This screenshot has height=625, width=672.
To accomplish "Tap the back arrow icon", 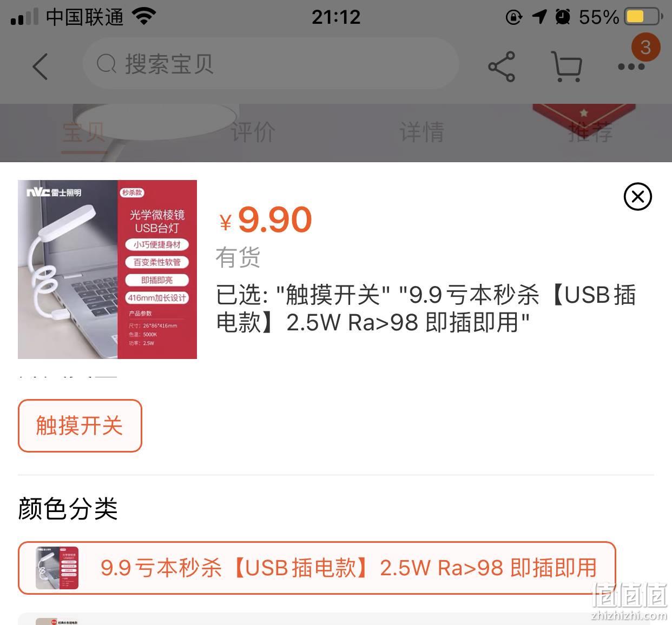I will click(x=40, y=67).
